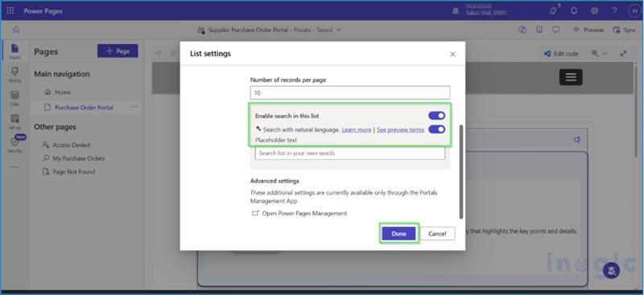Open the Settings gear in top bar
This screenshot has width=644, height=295.
point(594,11)
